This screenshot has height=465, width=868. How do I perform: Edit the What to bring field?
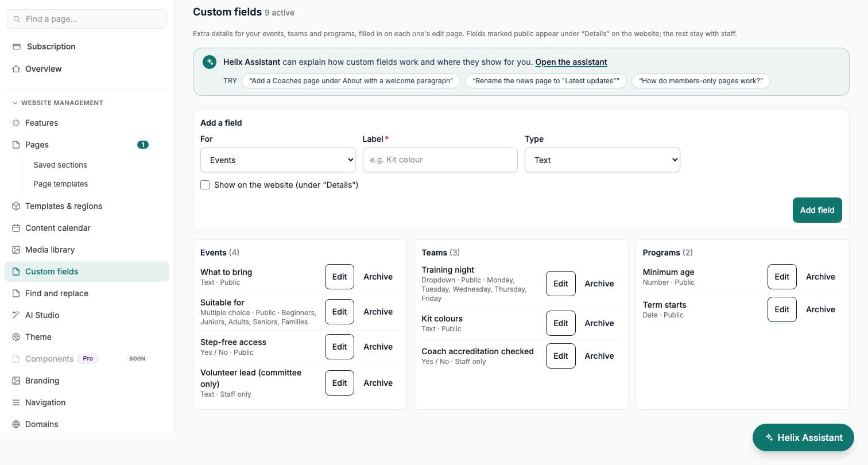(339, 277)
